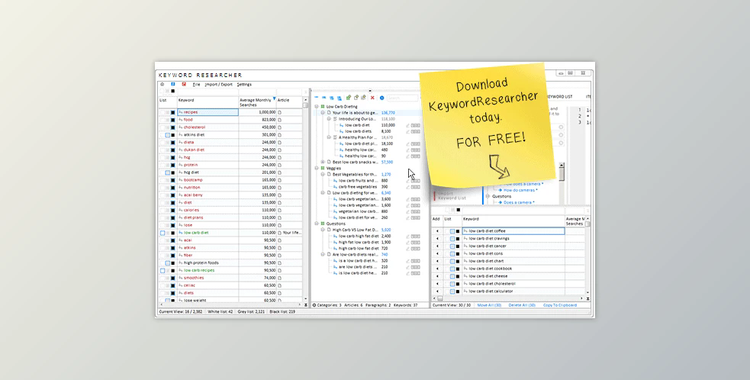750x380 pixels.
Task: Click the blue round icon beside search box
Action: pos(382,98)
